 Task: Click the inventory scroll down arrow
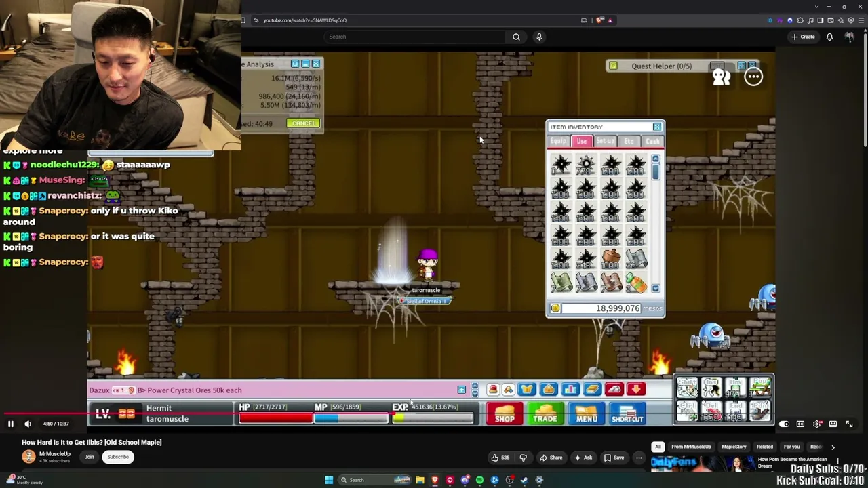(x=656, y=289)
